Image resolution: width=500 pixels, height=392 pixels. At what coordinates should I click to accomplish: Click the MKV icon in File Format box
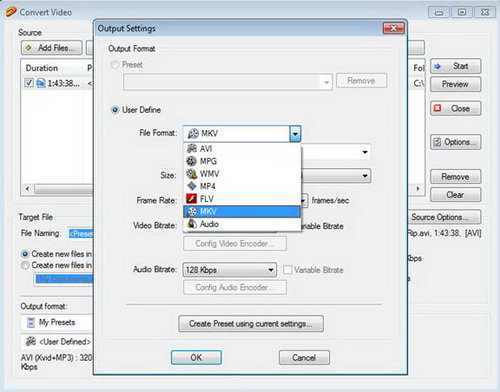[x=193, y=134]
